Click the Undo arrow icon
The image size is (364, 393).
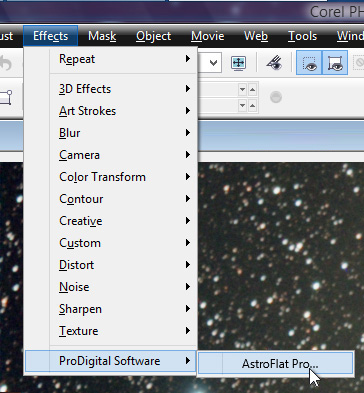point(5,63)
